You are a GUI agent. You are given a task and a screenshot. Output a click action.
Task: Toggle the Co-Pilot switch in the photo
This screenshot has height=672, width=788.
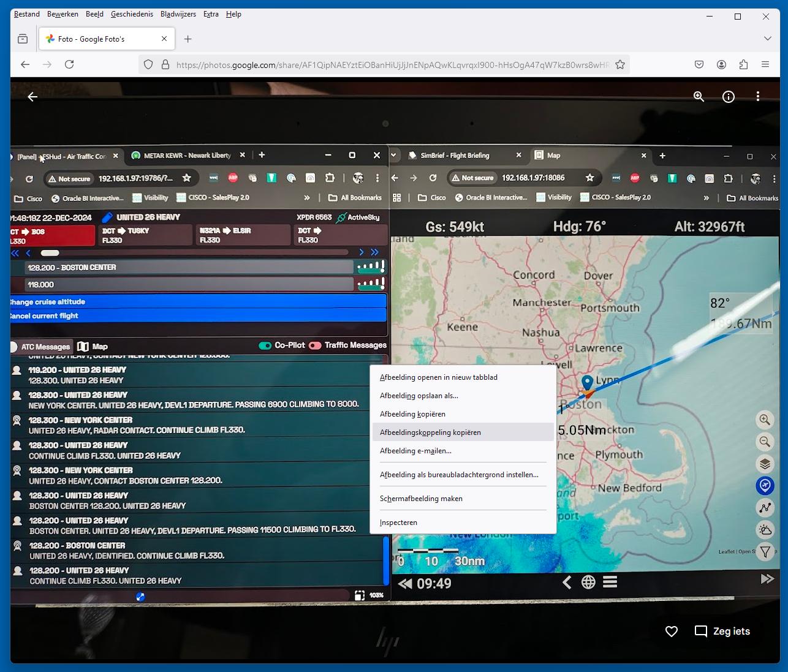[265, 345]
